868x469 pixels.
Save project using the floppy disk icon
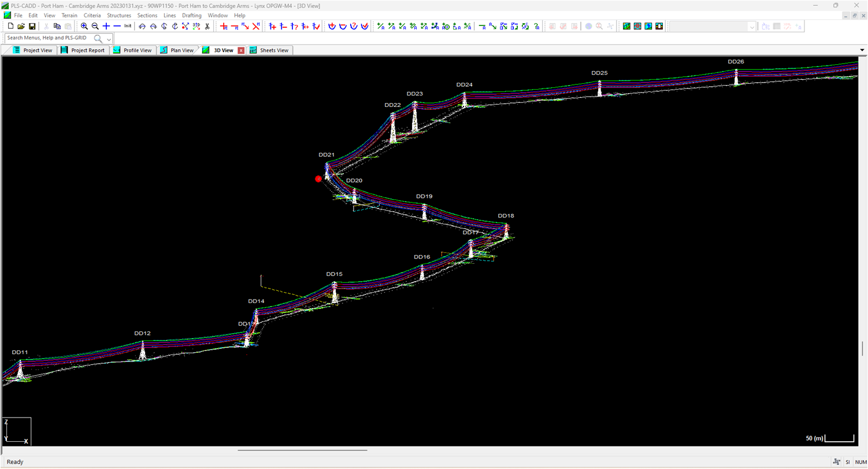[x=32, y=26]
